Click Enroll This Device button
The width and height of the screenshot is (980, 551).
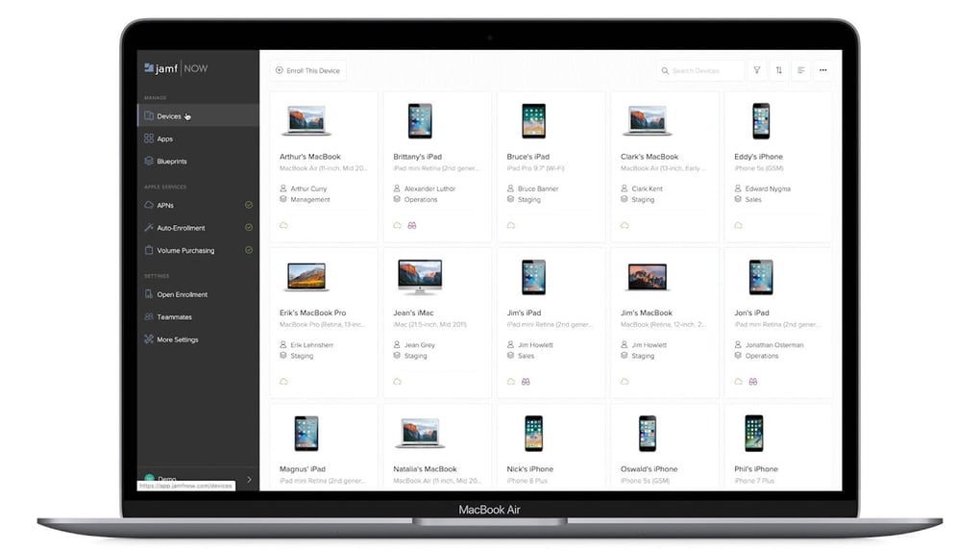[308, 70]
